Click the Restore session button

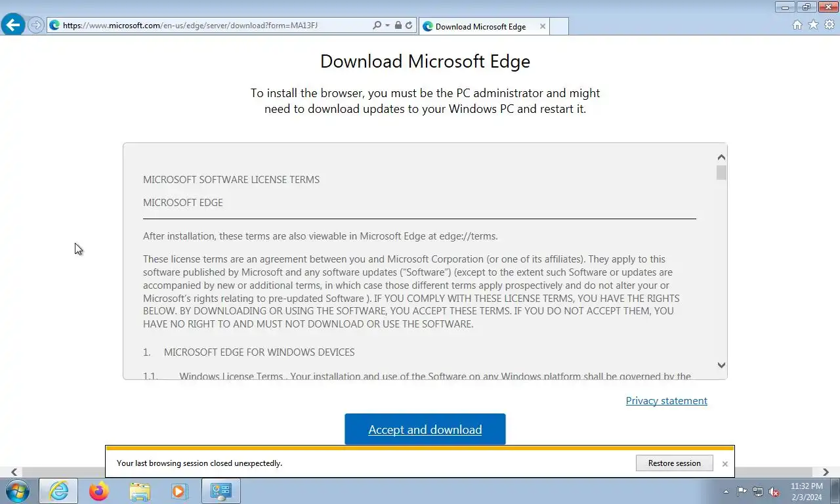tap(674, 463)
